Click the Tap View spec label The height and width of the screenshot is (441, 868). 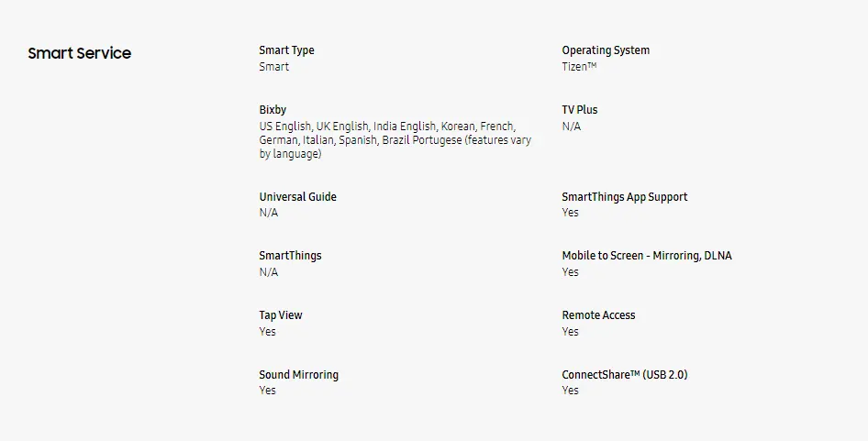click(x=281, y=315)
